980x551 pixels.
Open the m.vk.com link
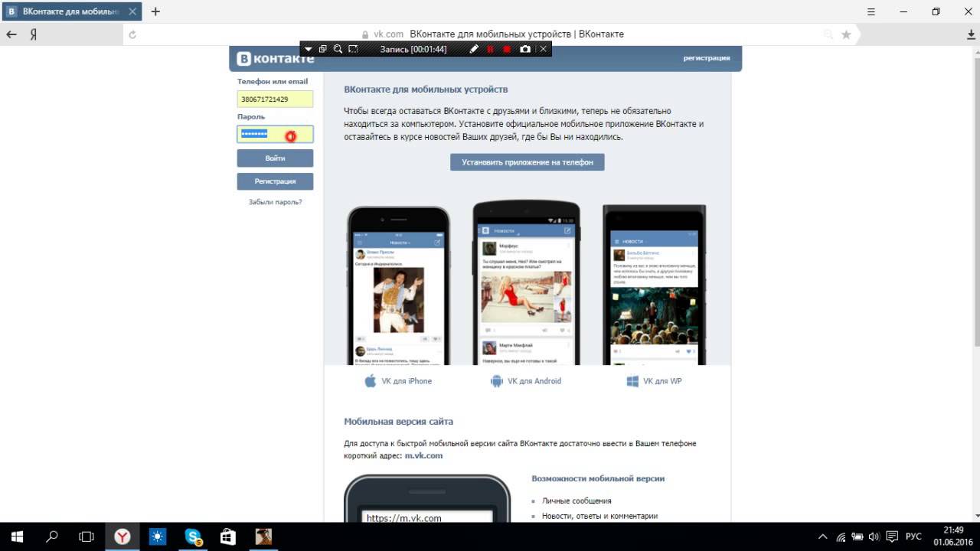pos(423,455)
